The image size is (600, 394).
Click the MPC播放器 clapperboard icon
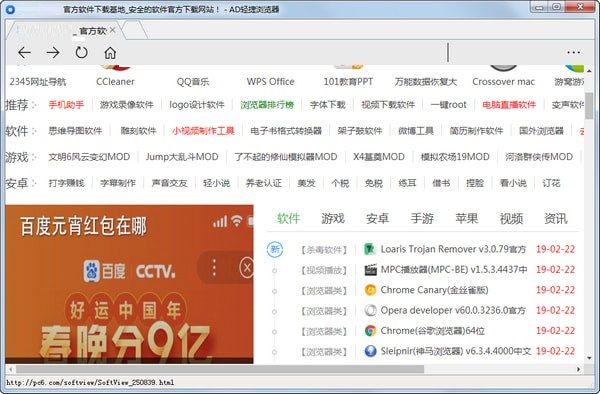pyautogui.click(x=370, y=270)
